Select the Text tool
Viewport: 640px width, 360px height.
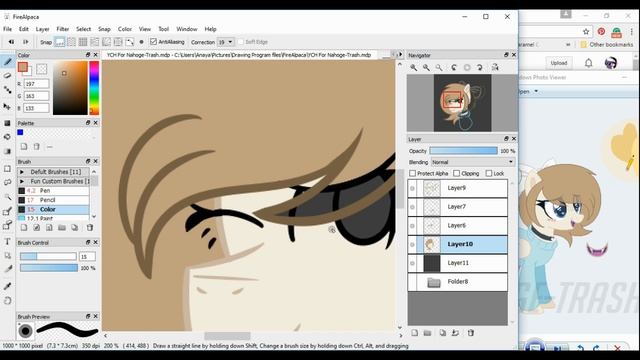click(x=7, y=242)
